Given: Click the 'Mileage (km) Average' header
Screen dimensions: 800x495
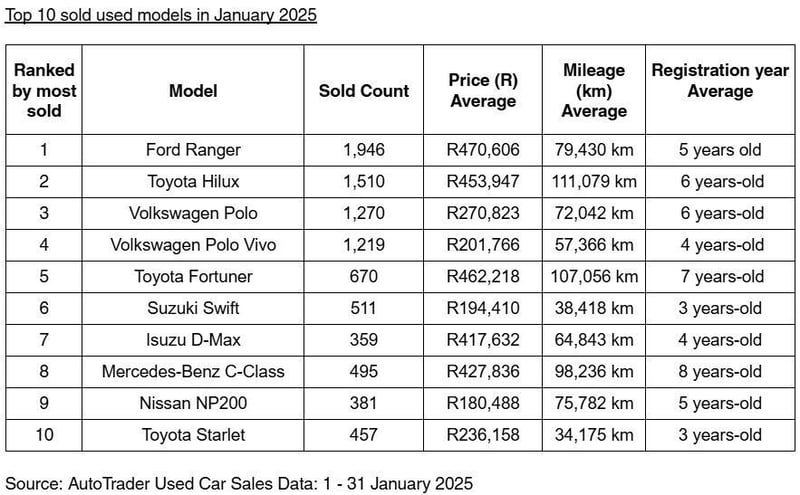Looking at the screenshot, I should point(594,90).
